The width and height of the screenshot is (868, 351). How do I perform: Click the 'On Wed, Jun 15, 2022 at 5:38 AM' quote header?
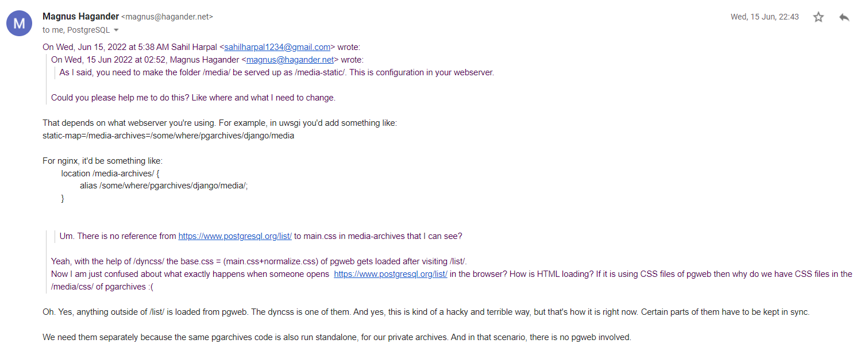(x=115, y=47)
